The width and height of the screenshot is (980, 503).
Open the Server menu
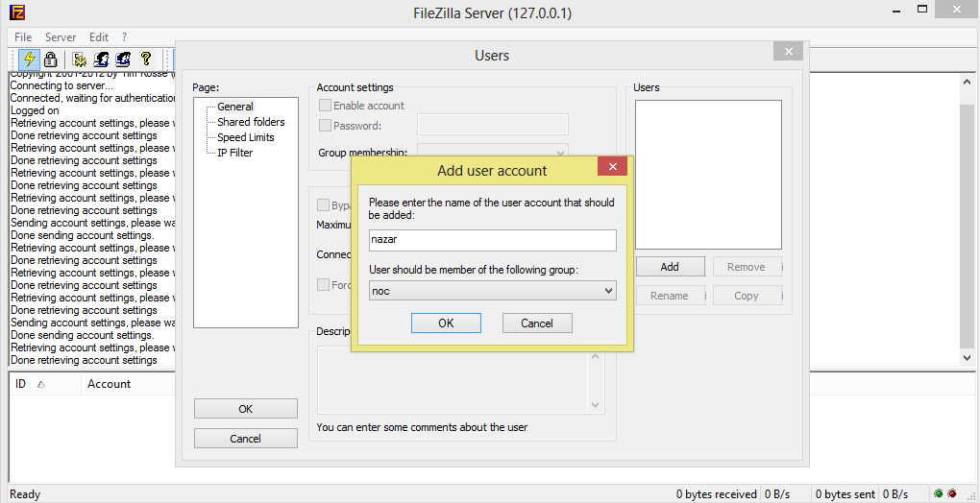(x=61, y=36)
